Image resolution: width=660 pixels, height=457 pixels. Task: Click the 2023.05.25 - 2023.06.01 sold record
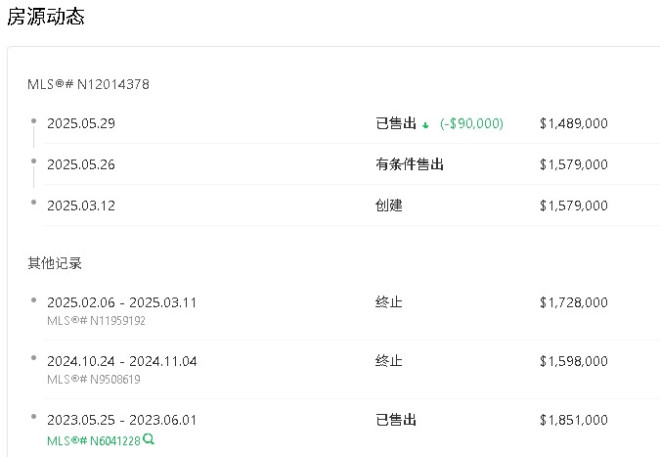(122, 421)
